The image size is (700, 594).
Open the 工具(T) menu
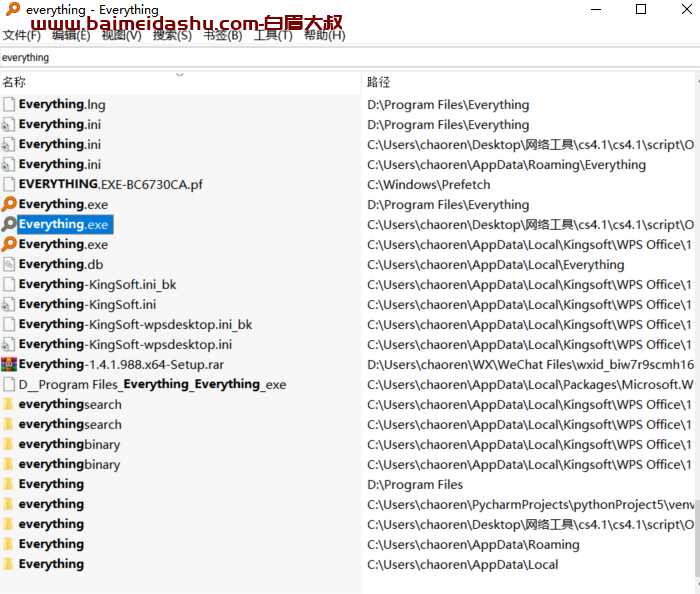(273, 35)
